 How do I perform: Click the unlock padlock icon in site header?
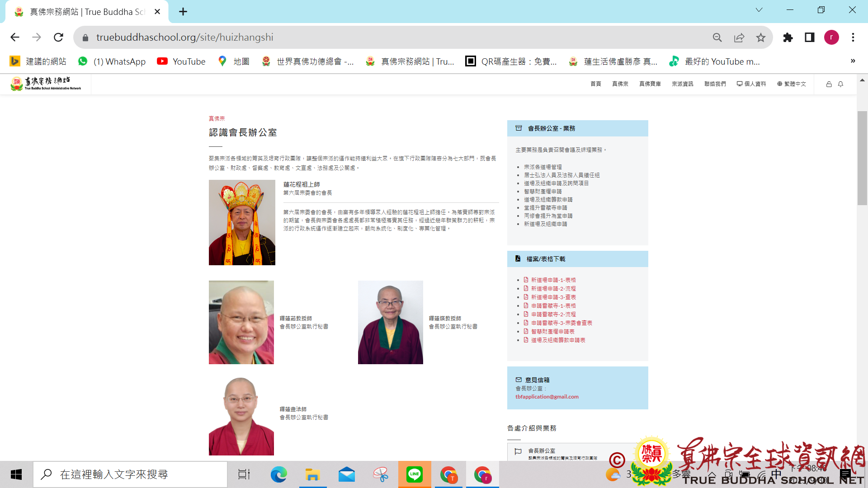(829, 84)
